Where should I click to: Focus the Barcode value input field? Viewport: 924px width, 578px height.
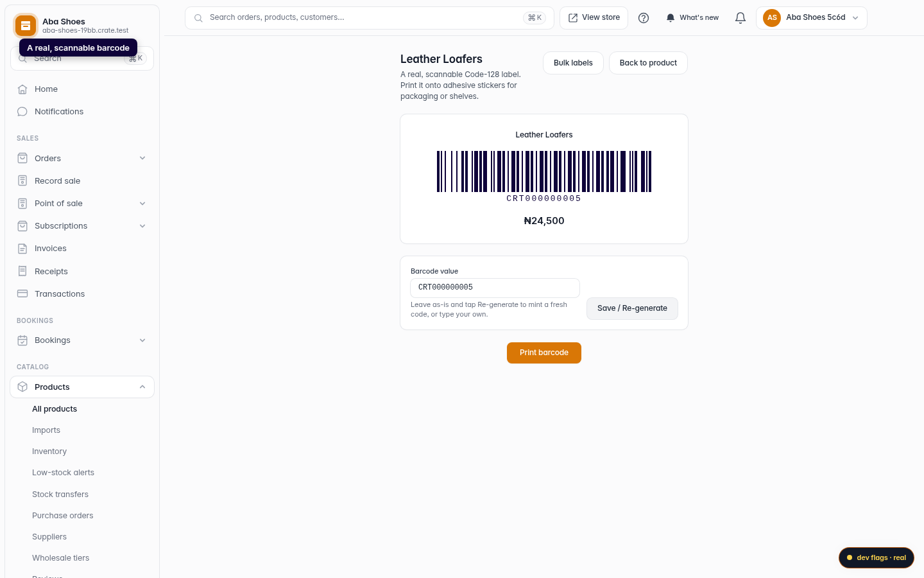pos(495,288)
